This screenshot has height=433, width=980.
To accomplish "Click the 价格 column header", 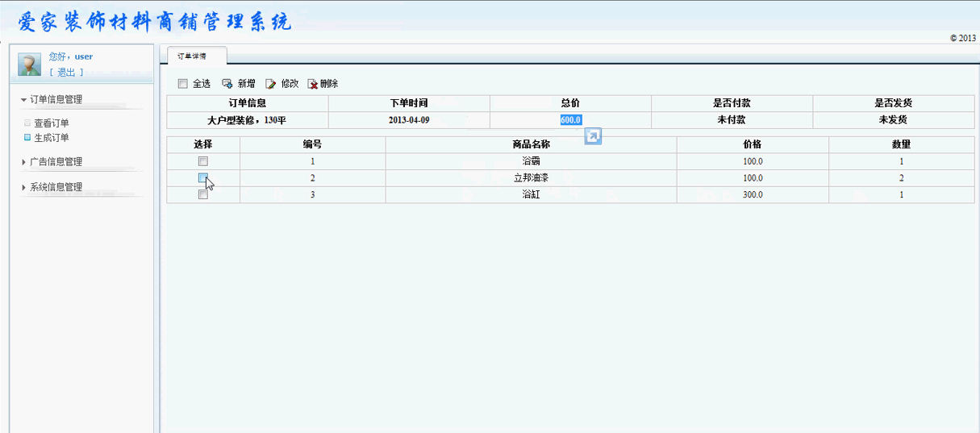I will coord(753,144).
